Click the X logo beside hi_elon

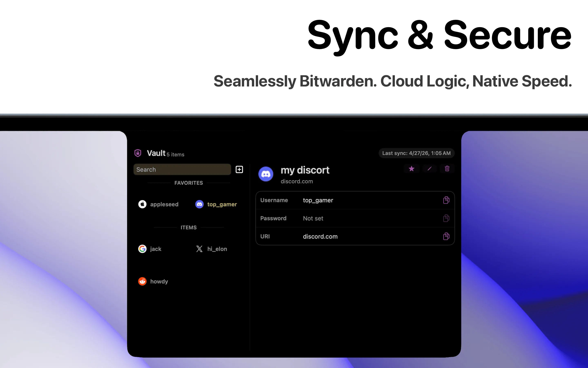click(x=199, y=249)
